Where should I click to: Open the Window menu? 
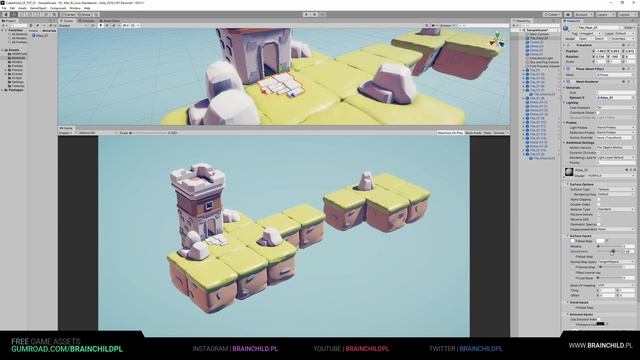(x=75, y=8)
